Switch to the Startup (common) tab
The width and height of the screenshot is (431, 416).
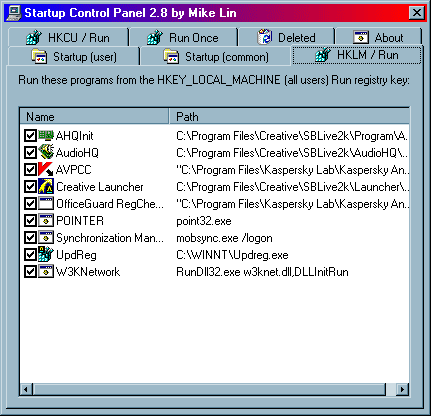click(x=216, y=56)
